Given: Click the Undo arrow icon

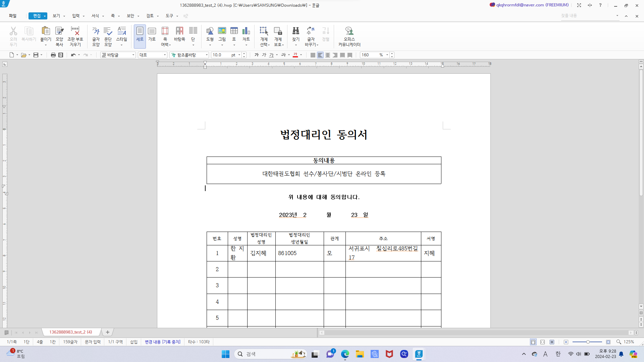Looking at the screenshot, I should coord(73,55).
